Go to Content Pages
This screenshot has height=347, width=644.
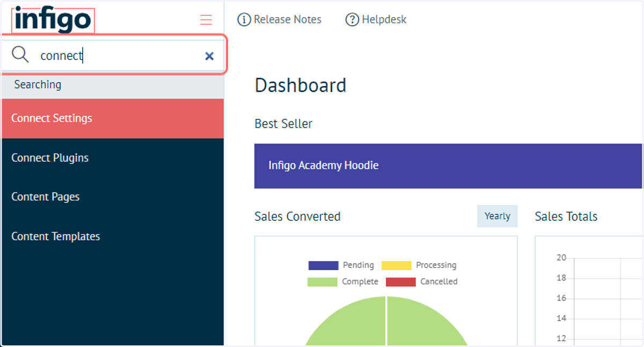click(113, 197)
